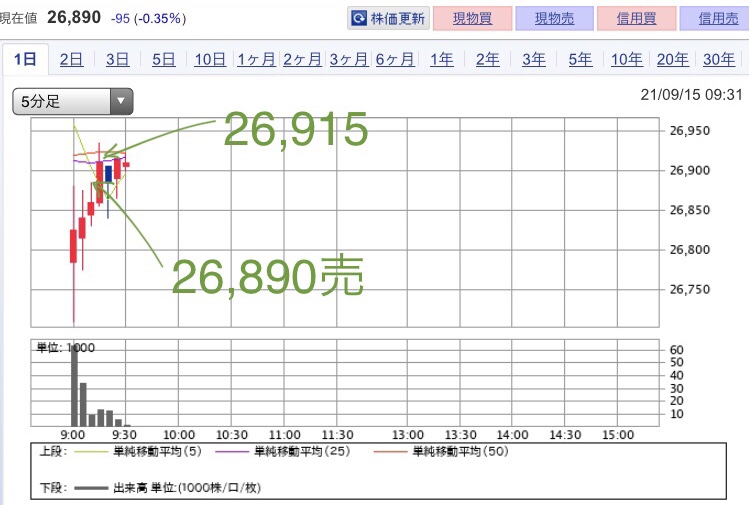Open the 6ヶ月 chart tab
Viewport: 749px width, 505px height.
(394, 60)
